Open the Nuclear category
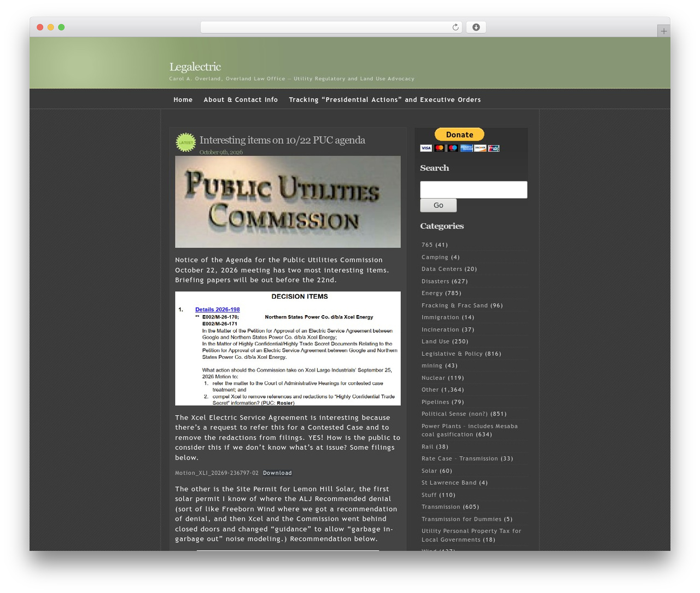The width and height of the screenshot is (700, 593). (x=434, y=378)
